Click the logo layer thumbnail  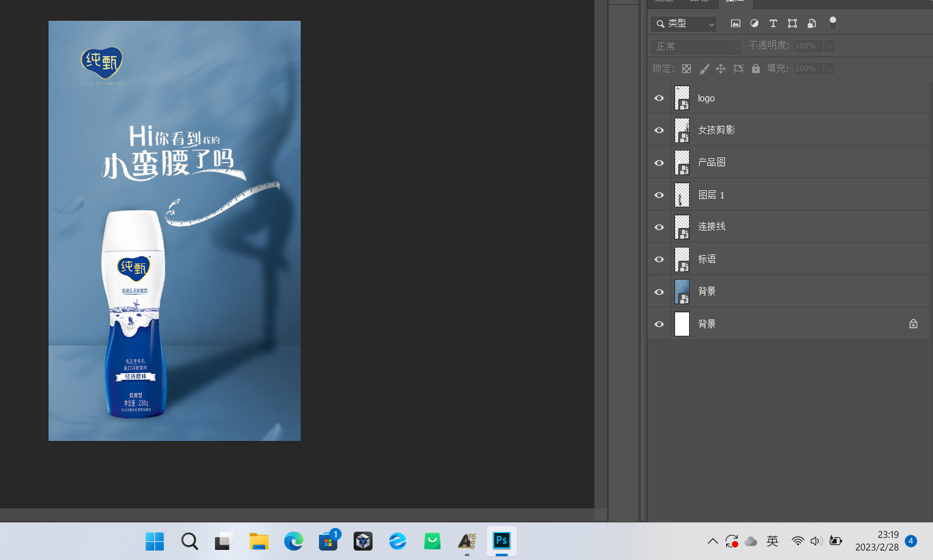point(682,98)
